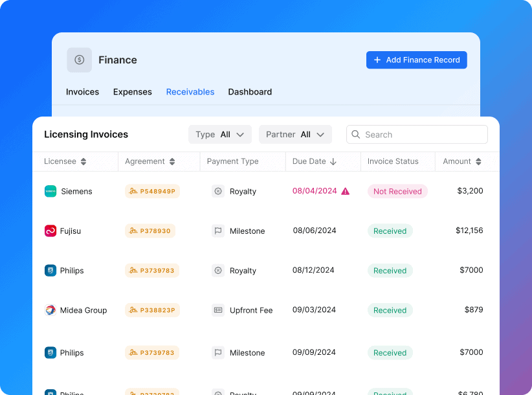532x395 pixels.
Task: Click the Siemens logo icon
Action: [x=50, y=191]
